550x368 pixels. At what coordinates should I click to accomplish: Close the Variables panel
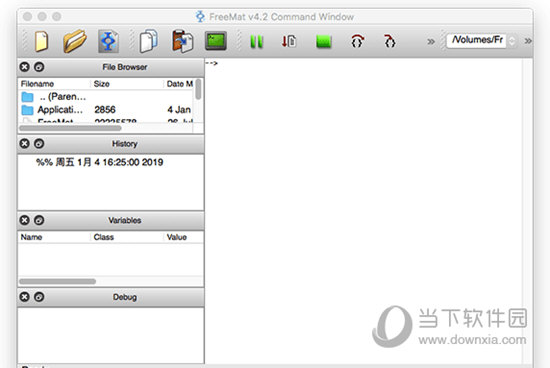tap(25, 220)
